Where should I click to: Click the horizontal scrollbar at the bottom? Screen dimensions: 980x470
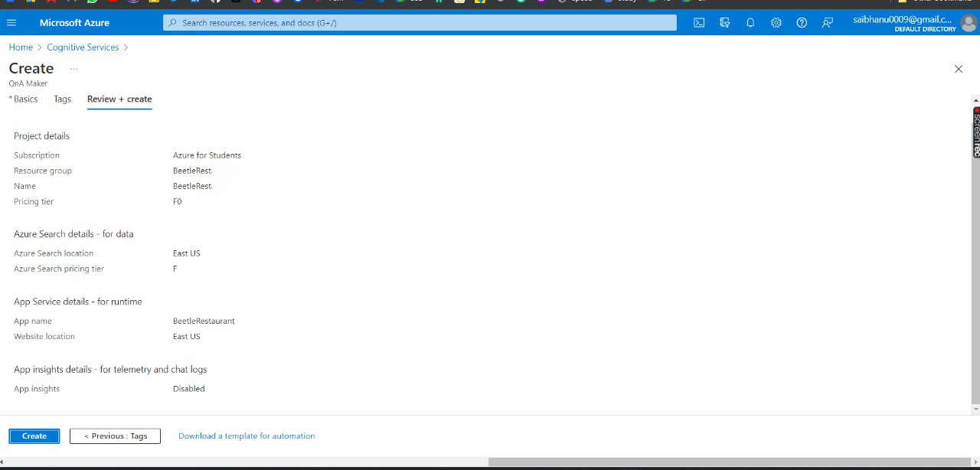tap(731, 462)
